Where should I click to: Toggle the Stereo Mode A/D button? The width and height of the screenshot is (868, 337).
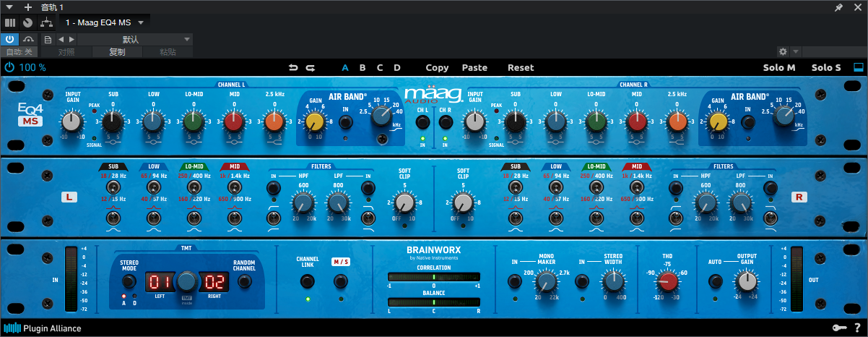(129, 281)
